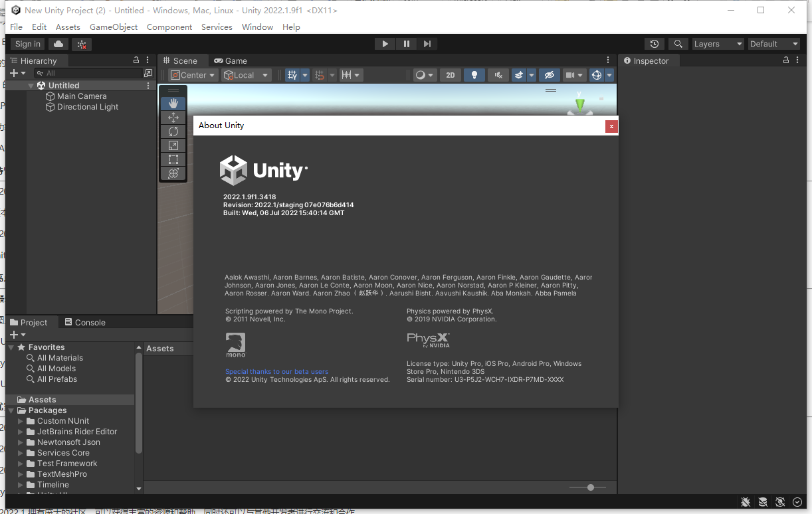Toggle scene visibility with the eye icon
This screenshot has width=812, height=514.
549,74
